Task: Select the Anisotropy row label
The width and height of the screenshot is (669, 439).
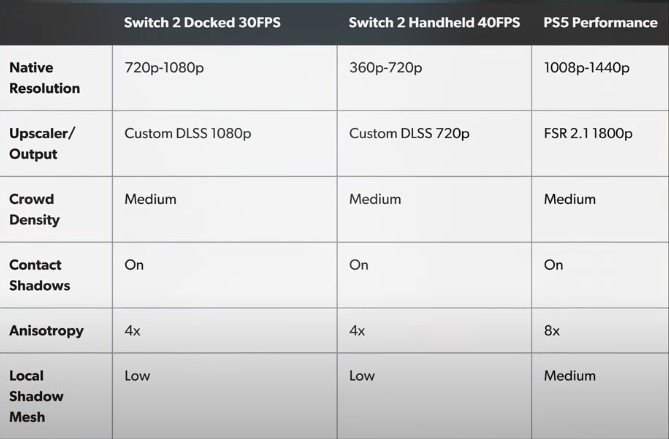Action: coord(46,331)
